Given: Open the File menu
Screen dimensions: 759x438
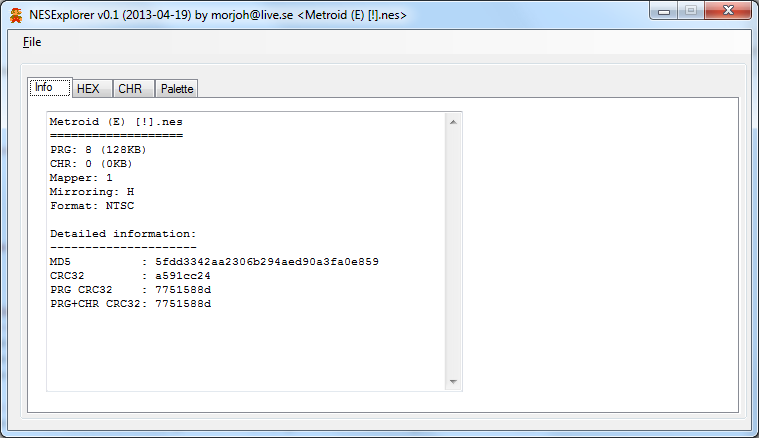Looking at the screenshot, I should click(32, 42).
